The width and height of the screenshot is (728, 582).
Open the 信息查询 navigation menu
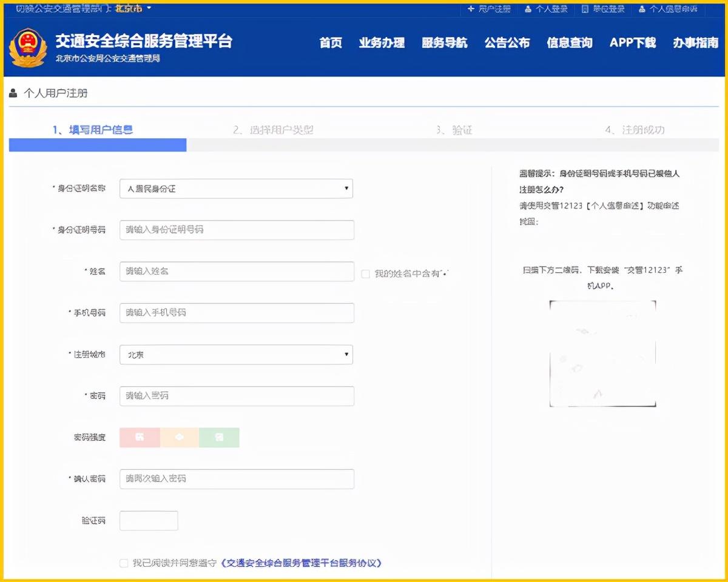569,43
